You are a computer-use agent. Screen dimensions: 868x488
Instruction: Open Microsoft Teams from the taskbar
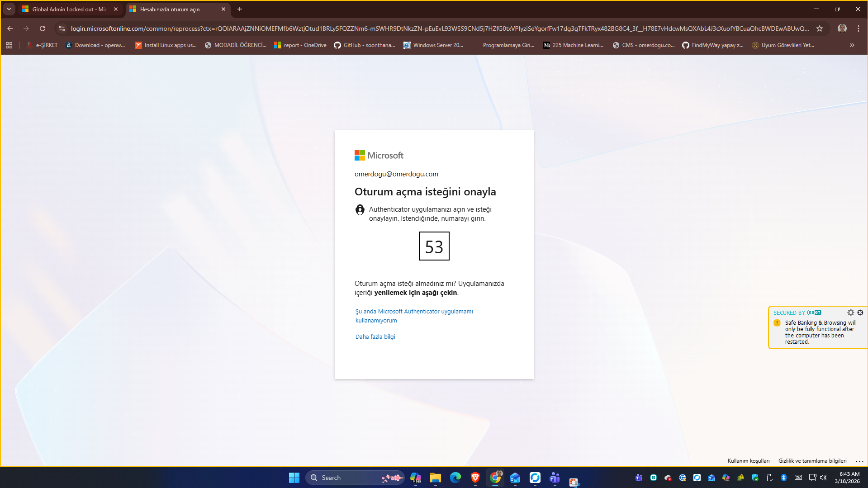pyautogui.click(x=555, y=478)
